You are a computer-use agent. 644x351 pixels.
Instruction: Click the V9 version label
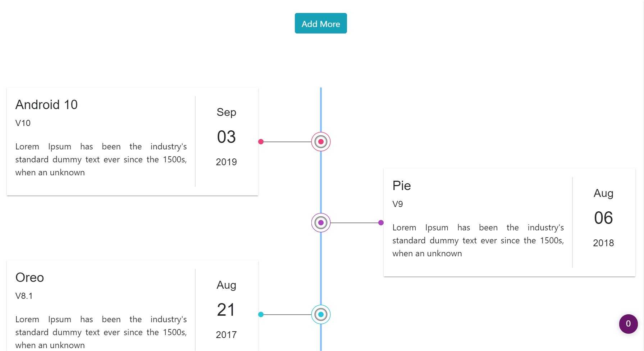coord(398,204)
